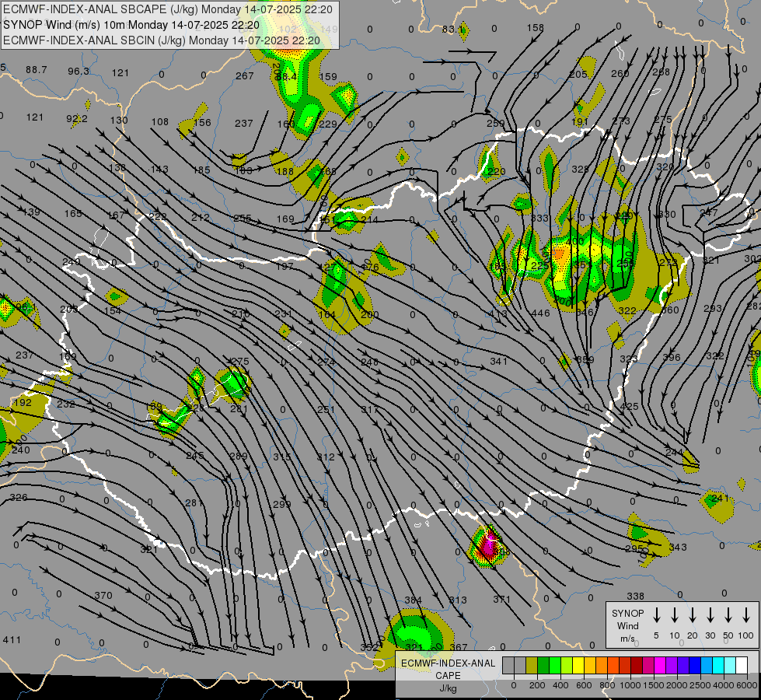Image resolution: width=761 pixels, height=700 pixels.
Task: Click the map value 413
Action: click(x=498, y=313)
